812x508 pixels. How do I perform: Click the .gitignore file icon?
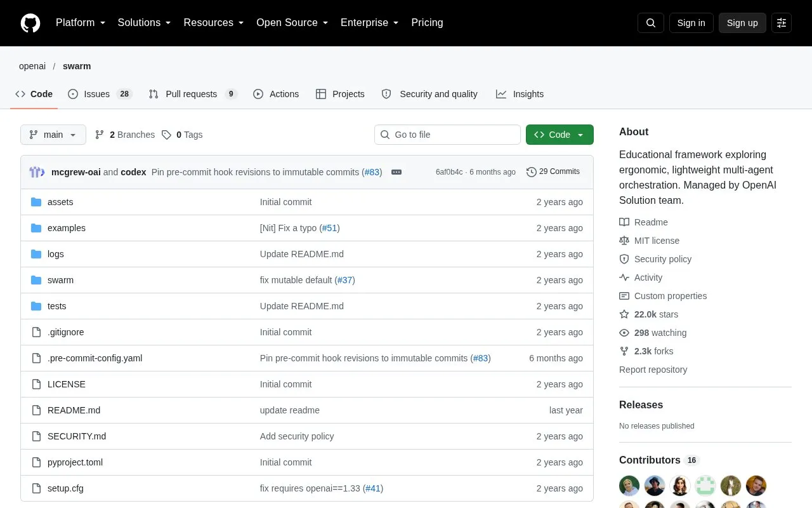(36, 332)
